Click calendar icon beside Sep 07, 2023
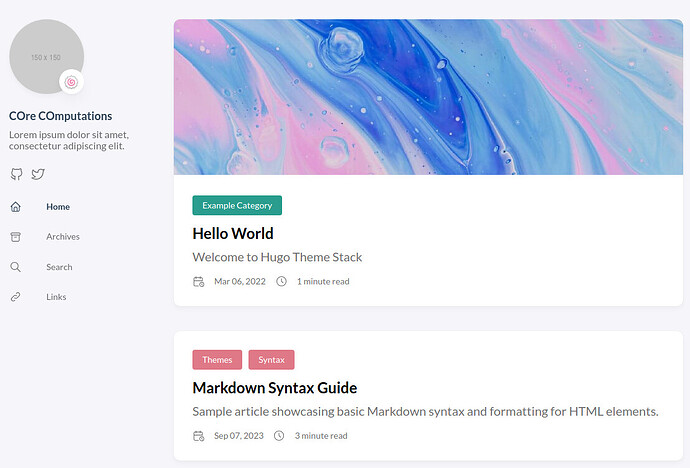Image resolution: width=690 pixels, height=468 pixels. 198,436
